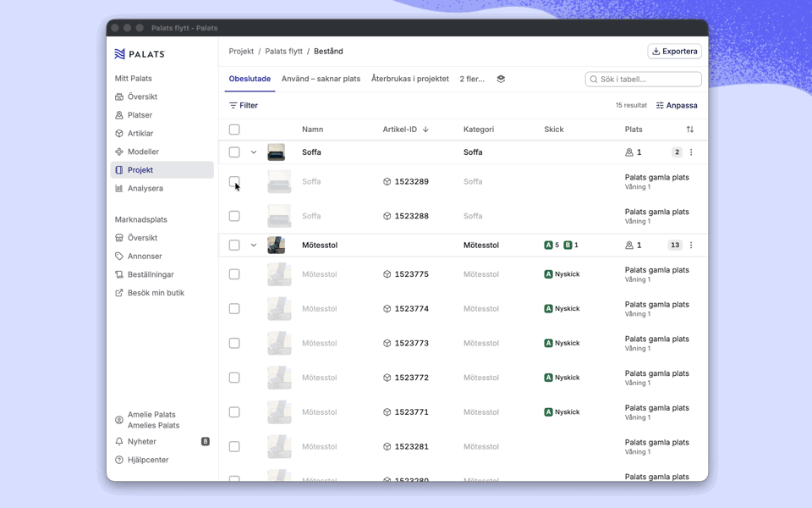Select checkbox for article 1523775
The height and width of the screenshot is (508, 812).
coord(234,274)
